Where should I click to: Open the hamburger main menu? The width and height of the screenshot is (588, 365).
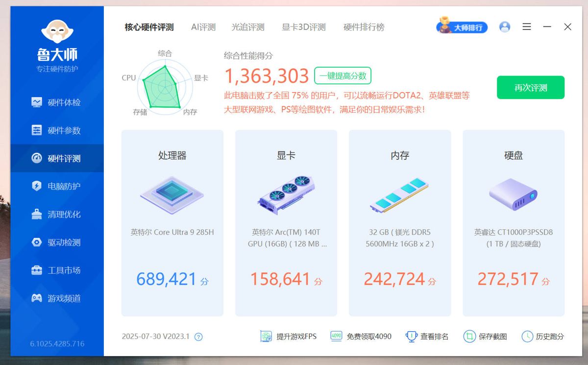(x=527, y=27)
